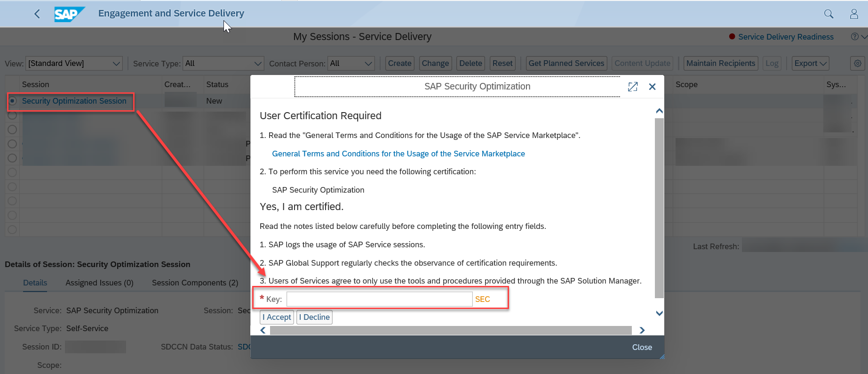
Task: Open the Contact Person dropdown
Action: 351,63
